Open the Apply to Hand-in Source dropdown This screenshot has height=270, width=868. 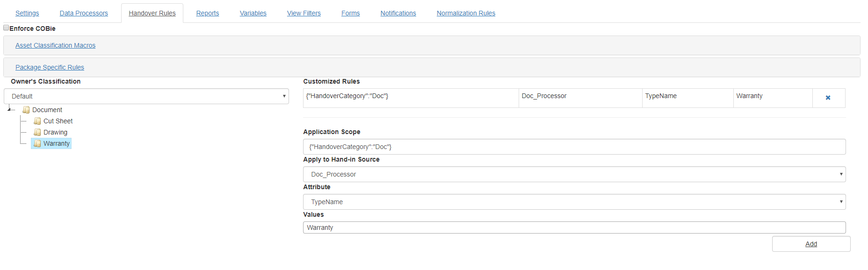click(574, 174)
